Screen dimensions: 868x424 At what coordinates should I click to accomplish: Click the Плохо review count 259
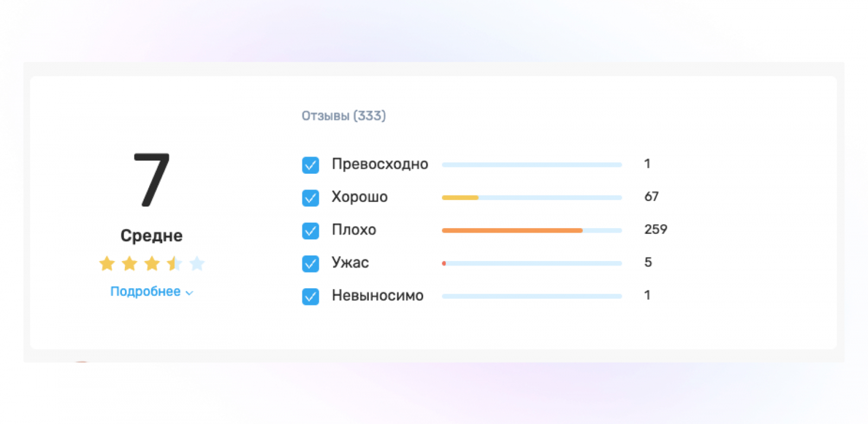coord(655,230)
